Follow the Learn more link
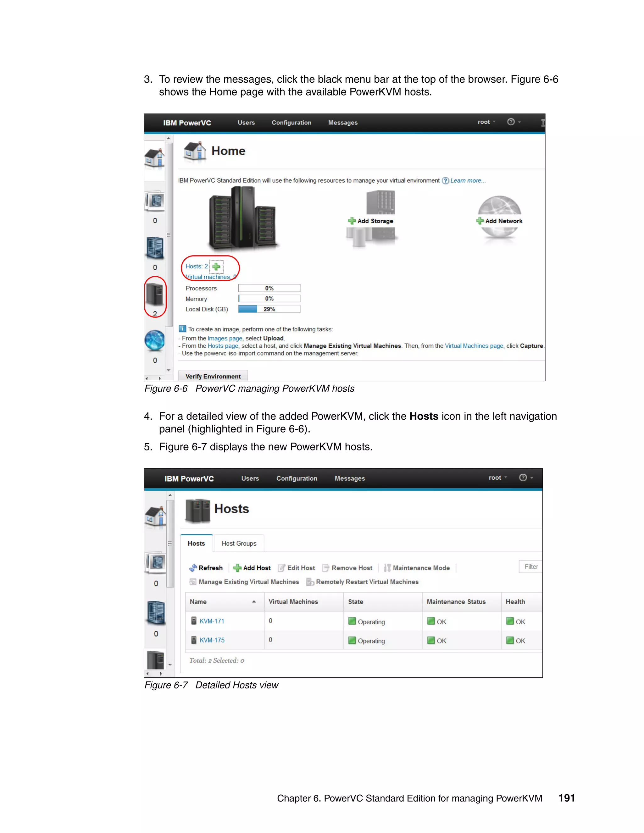 tap(468, 180)
